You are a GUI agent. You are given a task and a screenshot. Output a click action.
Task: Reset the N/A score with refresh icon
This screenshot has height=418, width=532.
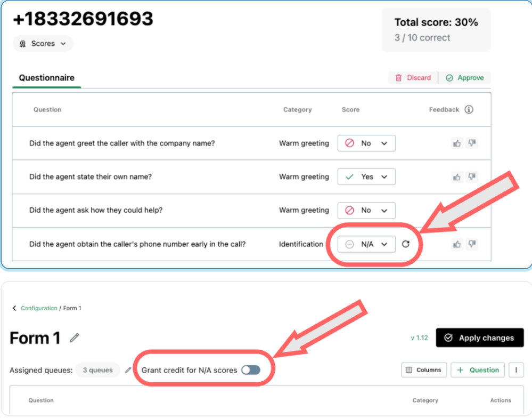coord(406,244)
